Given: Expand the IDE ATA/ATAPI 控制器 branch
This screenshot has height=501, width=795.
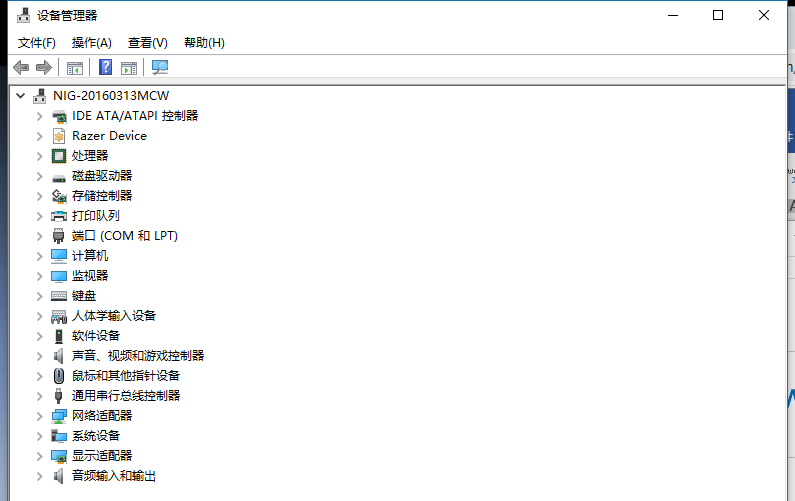Looking at the screenshot, I should 40,116.
